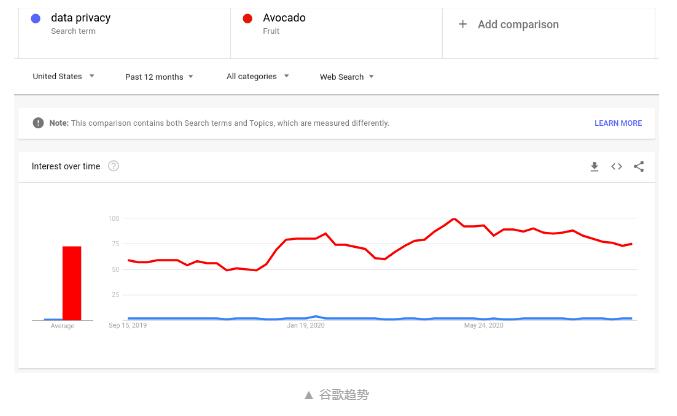Expand the Past 12 months time range
Viewport: 677px width, 416px height.
click(x=159, y=77)
